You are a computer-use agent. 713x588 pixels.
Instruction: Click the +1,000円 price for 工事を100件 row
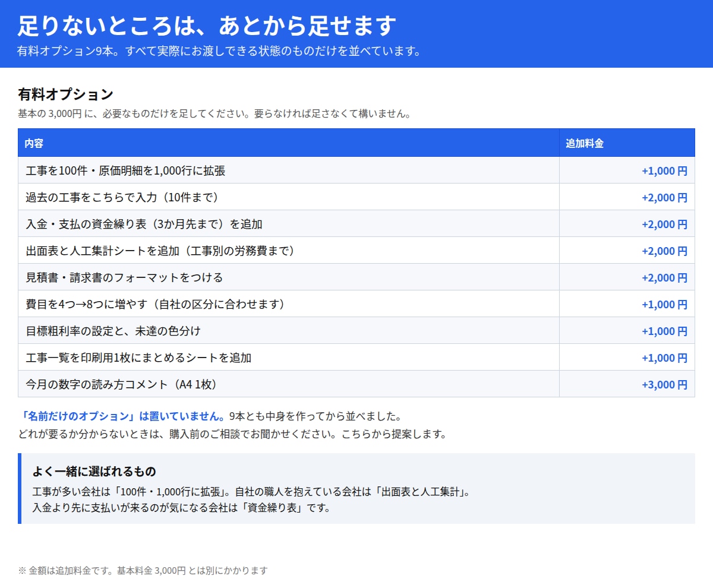click(664, 171)
